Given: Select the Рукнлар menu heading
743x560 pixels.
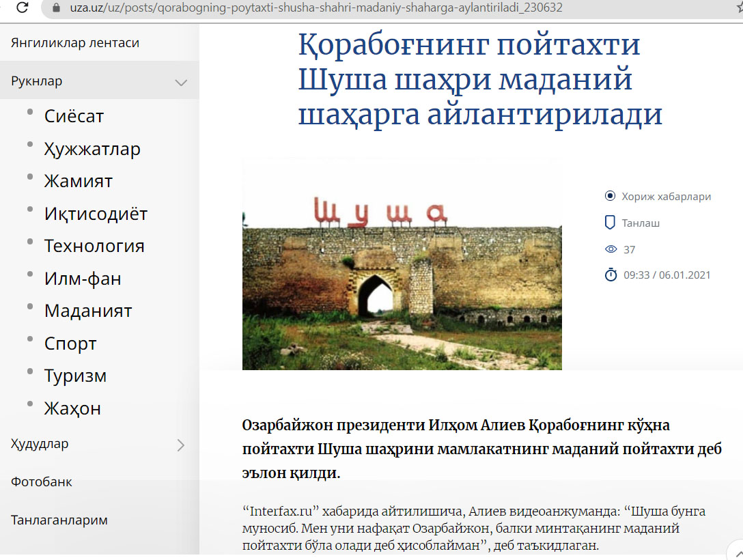Looking at the screenshot, I should [36, 81].
